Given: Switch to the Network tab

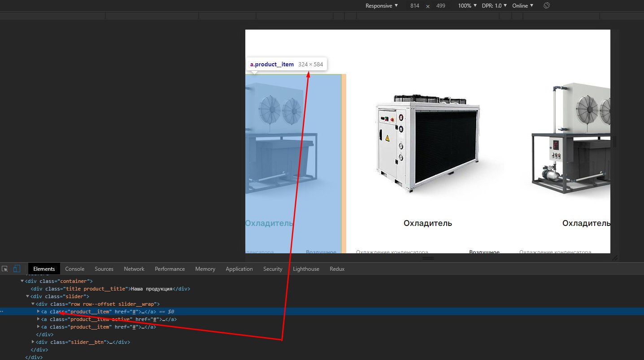Looking at the screenshot, I should point(134,269).
